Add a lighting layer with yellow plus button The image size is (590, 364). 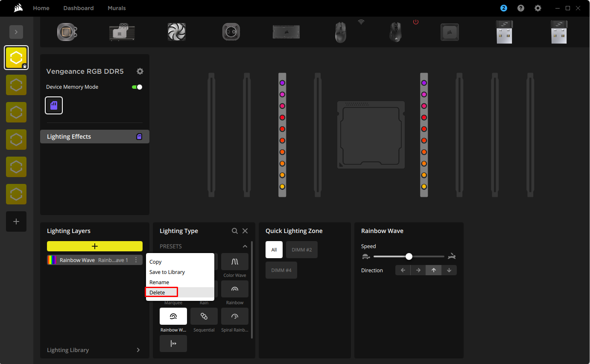point(95,246)
